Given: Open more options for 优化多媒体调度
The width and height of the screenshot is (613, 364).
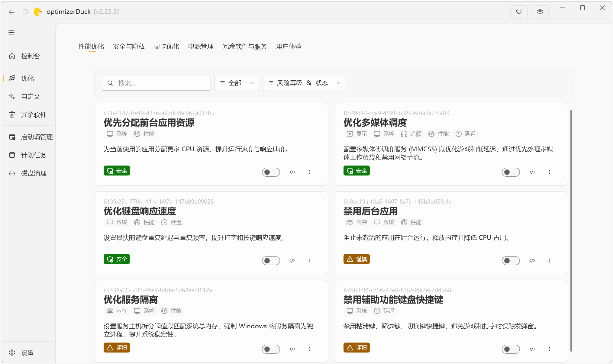Looking at the screenshot, I should click(x=550, y=172).
